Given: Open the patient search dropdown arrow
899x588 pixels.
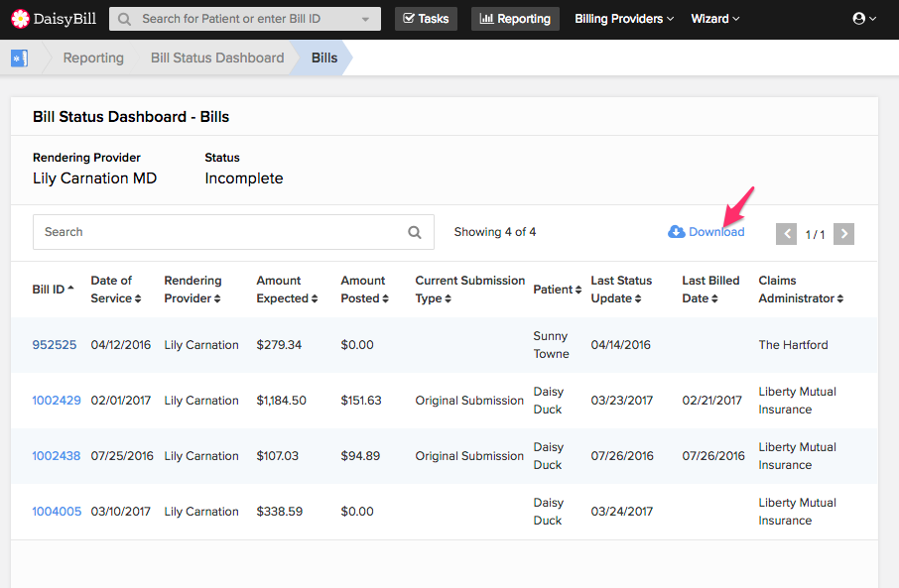Looking at the screenshot, I should [x=365, y=19].
